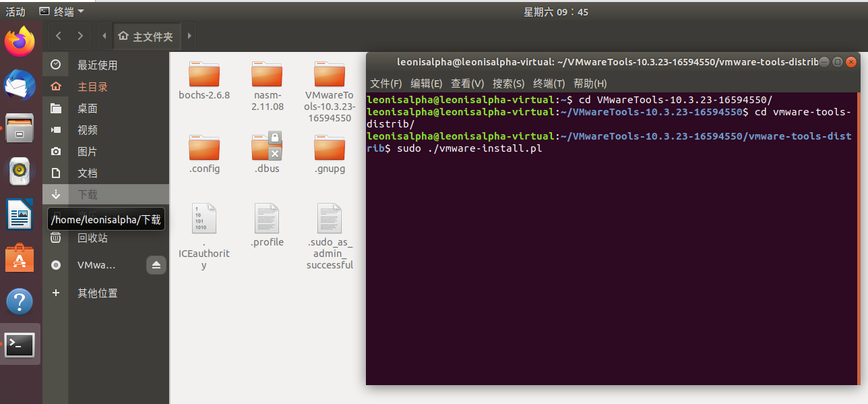Click the right path-bar arrow in Files

coord(189,36)
